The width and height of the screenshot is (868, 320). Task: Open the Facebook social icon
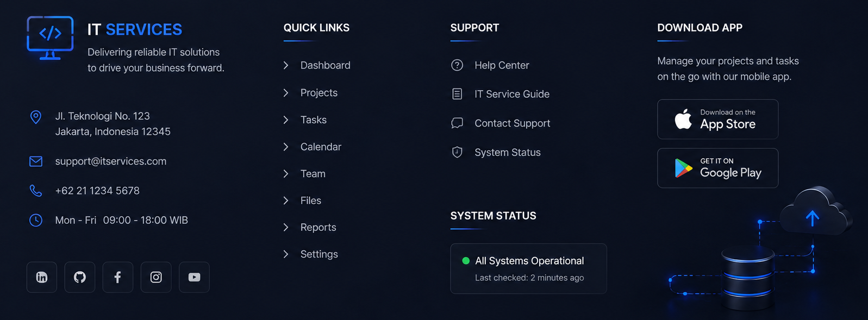[x=118, y=277]
